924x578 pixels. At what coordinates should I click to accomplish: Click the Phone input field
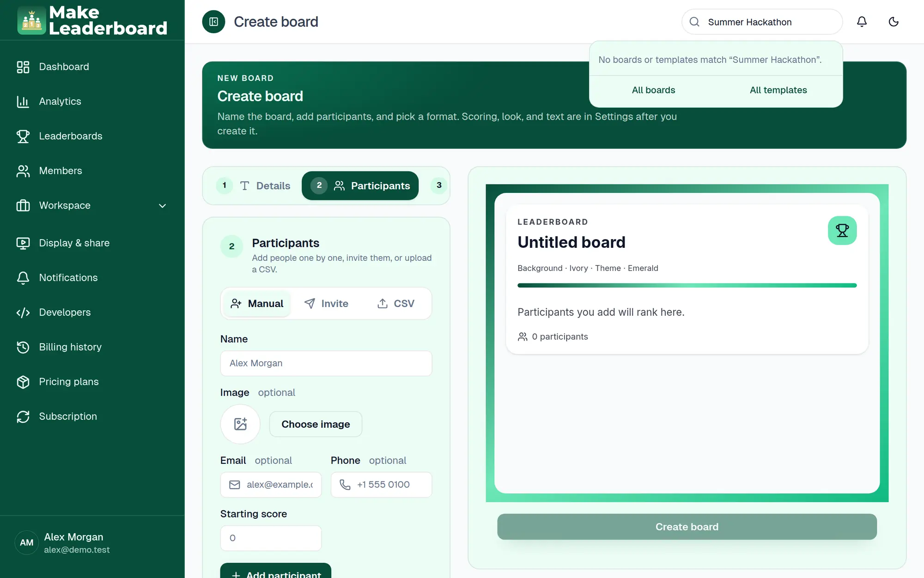381,485
